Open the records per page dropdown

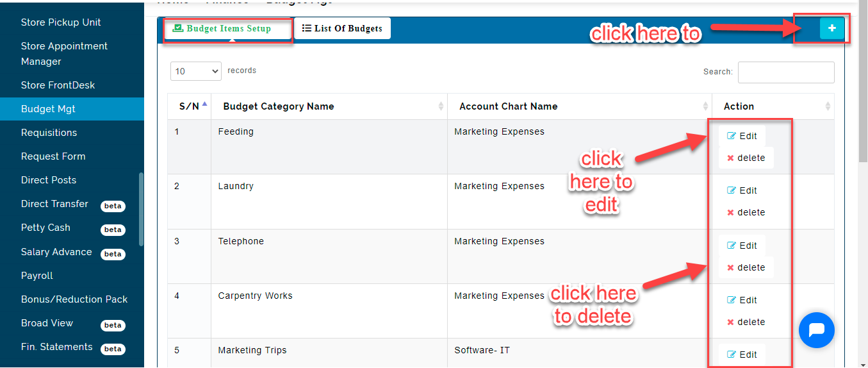tap(196, 71)
